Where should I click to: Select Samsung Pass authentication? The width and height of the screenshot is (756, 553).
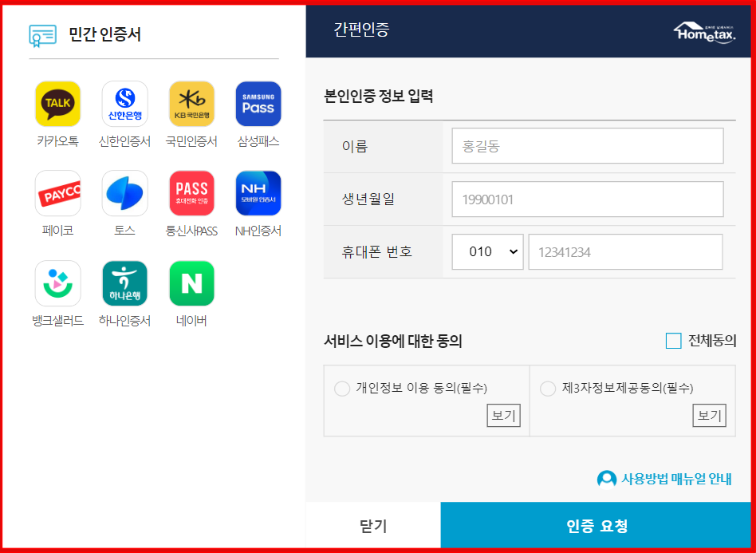(x=258, y=104)
